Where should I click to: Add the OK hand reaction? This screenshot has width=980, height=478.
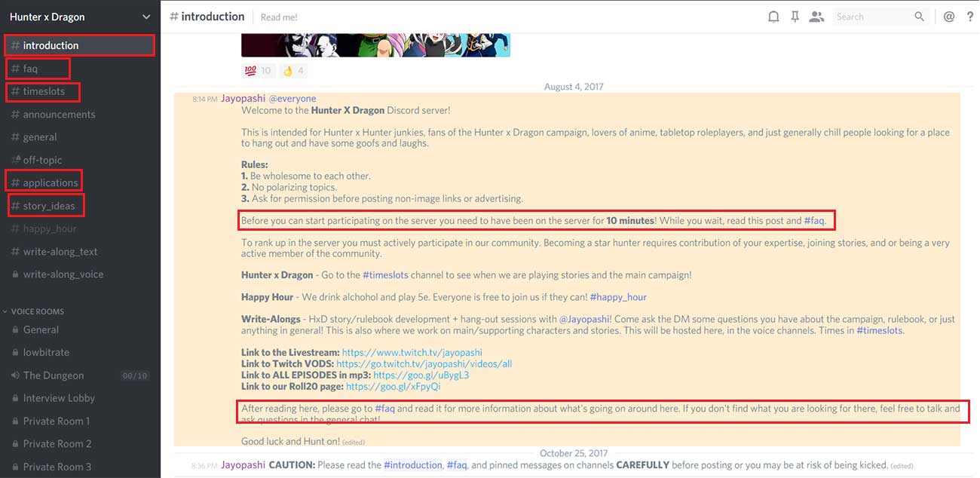point(292,71)
